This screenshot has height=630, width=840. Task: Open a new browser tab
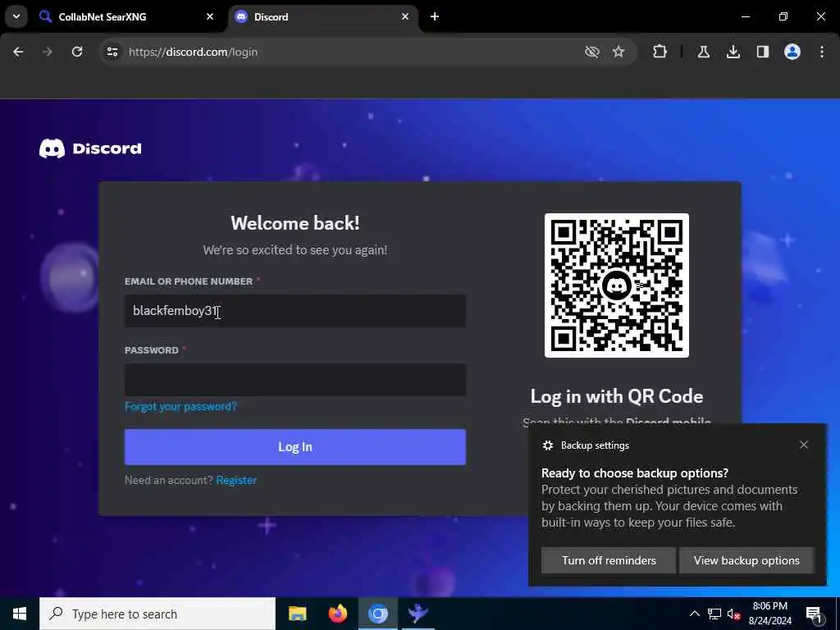pos(435,16)
